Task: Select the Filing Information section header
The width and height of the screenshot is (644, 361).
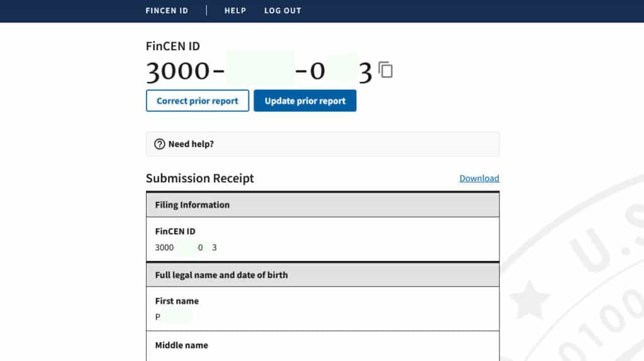Action: [x=192, y=205]
